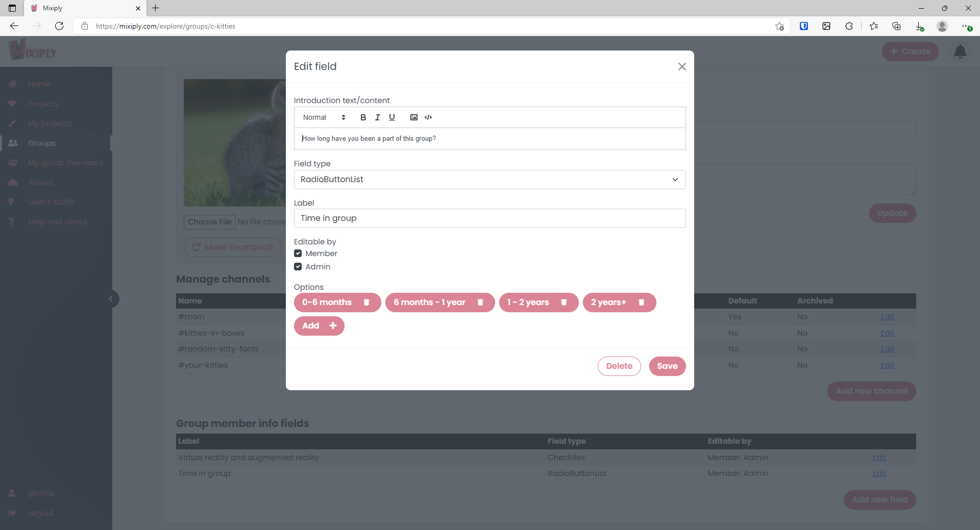Open Useful stuffs page
The width and height of the screenshot is (980, 530).
coord(51,202)
